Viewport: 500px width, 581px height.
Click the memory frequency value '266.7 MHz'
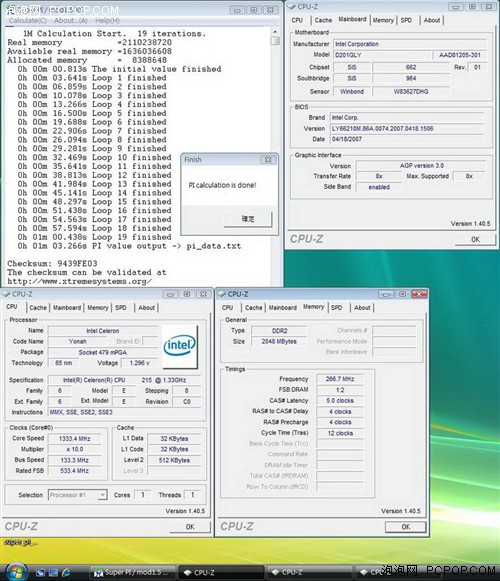(340, 379)
